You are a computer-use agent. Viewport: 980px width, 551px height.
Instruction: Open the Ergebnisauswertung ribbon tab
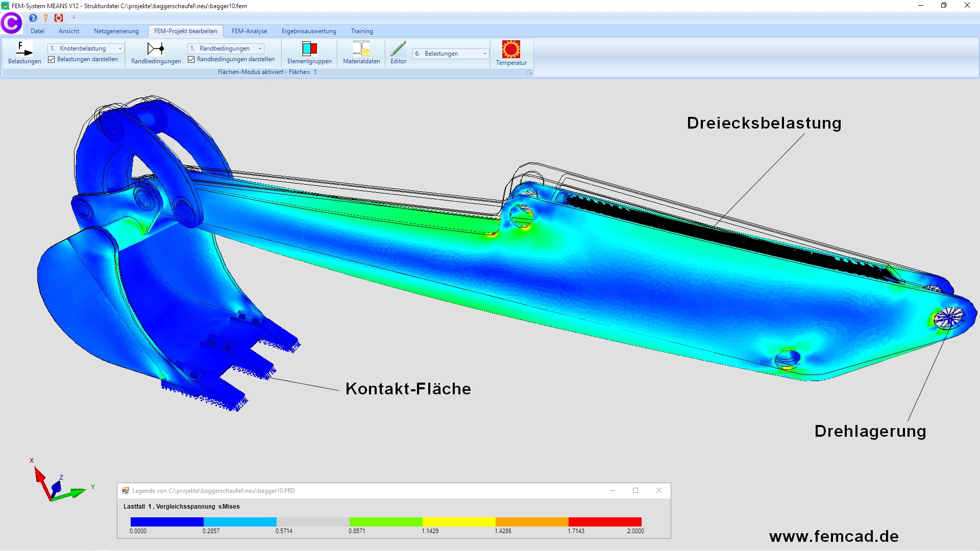pos(309,31)
